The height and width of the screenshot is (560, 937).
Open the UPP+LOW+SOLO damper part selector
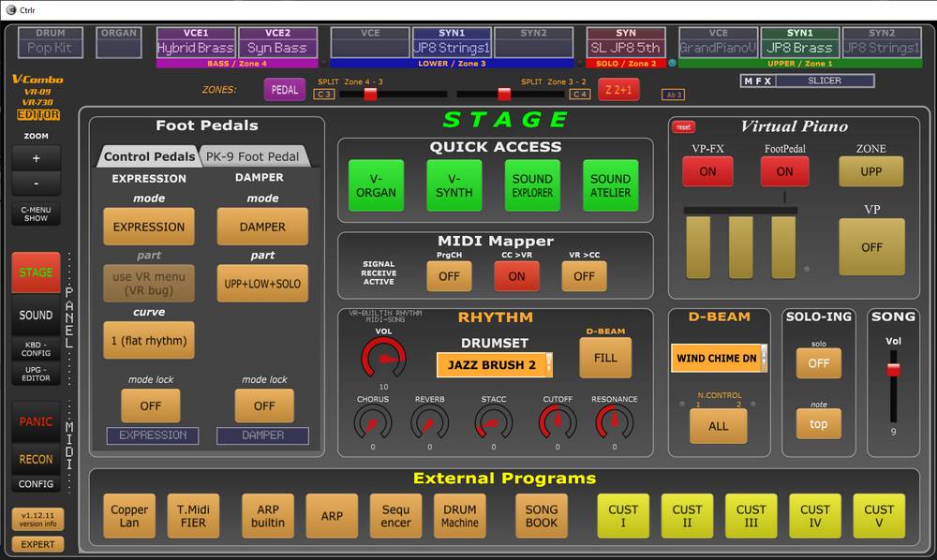[x=262, y=284]
